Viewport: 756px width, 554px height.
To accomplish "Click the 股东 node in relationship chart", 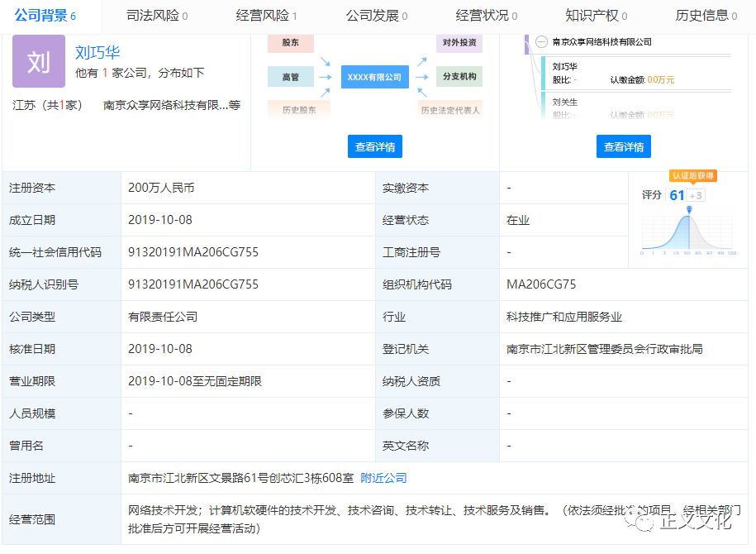I will [x=291, y=43].
